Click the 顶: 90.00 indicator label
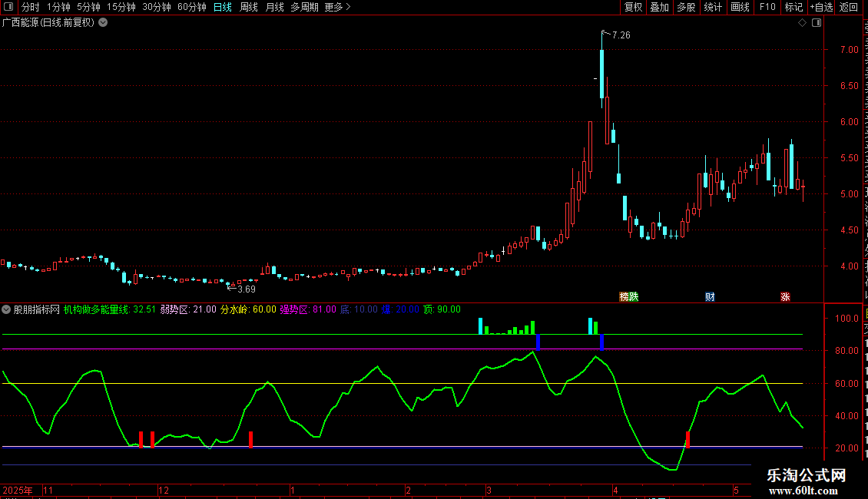This screenshot has height=499, width=868. 442,310
